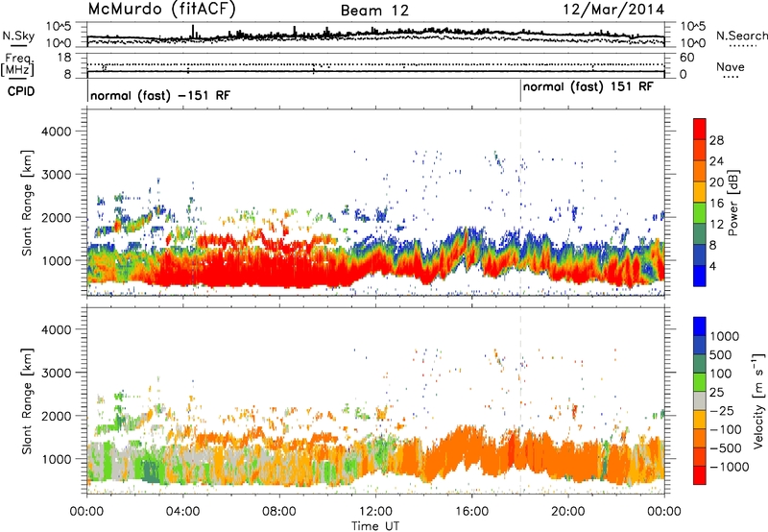Select the 20:00 time tick label
Image resolution: width=768 pixels, height=532 pixels.
tap(568, 512)
